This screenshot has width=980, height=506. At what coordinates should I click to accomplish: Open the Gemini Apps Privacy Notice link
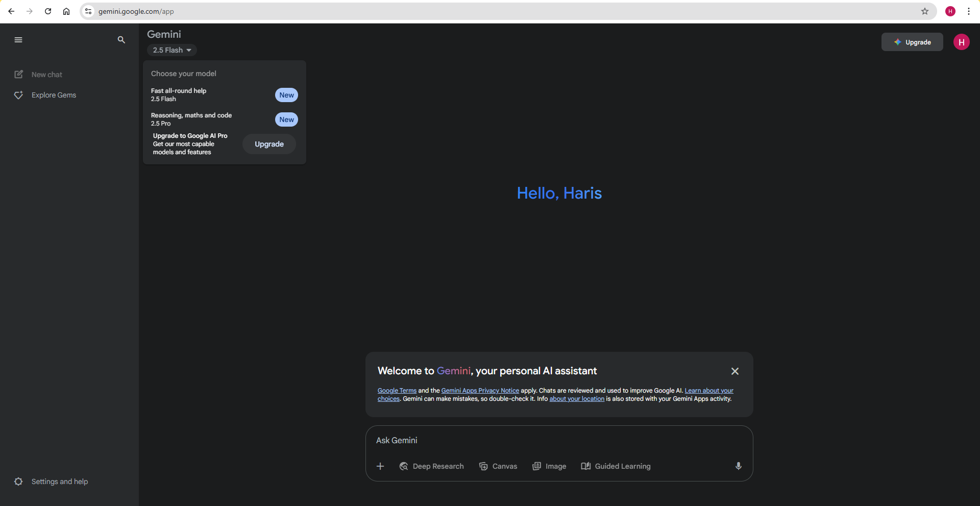click(x=480, y=391)
